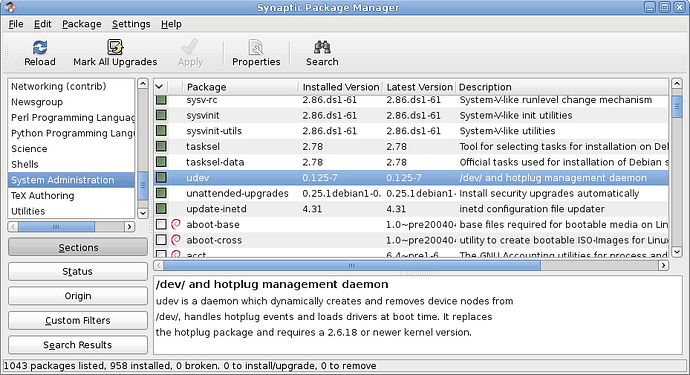Screen dimensions: 690x375
Task: Click package list scroll up arrow
Action: tap(677, 84)
